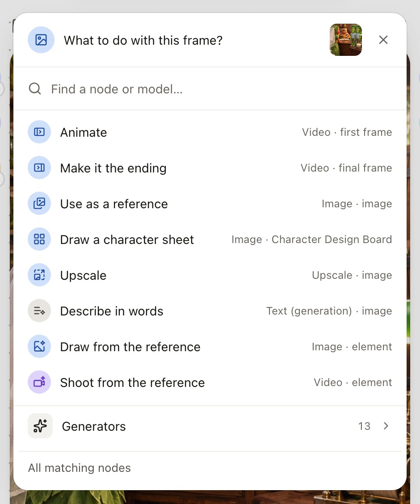Click the magnifying glass search icon
Screen dimensions: 420x504
(x=35, y=88)
